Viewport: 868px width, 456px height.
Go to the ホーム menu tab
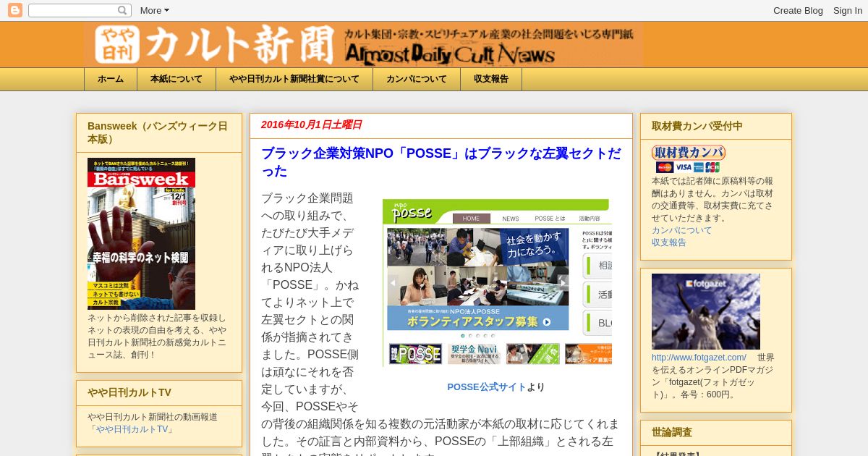[111, 79]
